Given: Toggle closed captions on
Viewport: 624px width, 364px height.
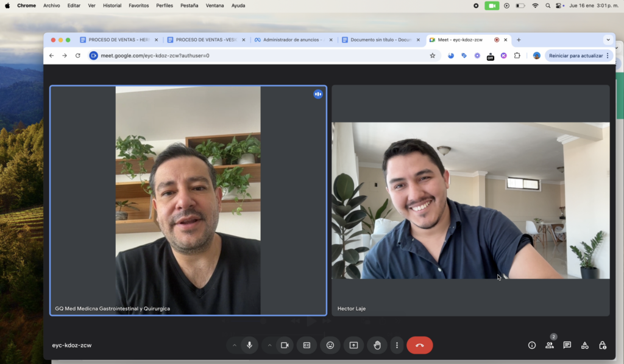Looking at the screenshot, I should point(307,345).
